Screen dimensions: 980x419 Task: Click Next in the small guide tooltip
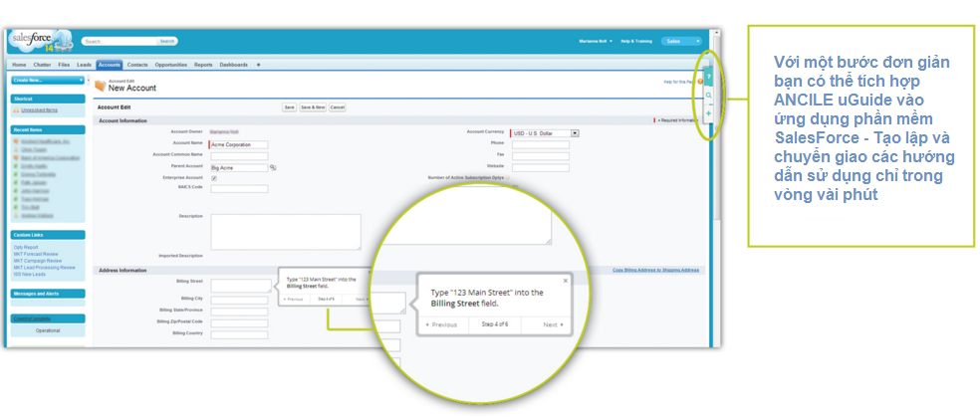[360, 300]
